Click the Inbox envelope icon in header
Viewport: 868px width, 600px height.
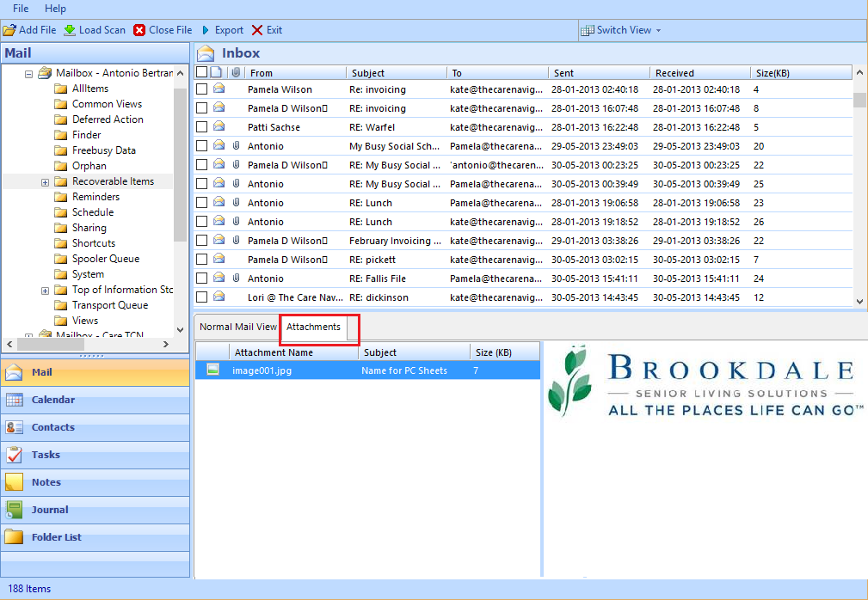click(x=206, y=53)
